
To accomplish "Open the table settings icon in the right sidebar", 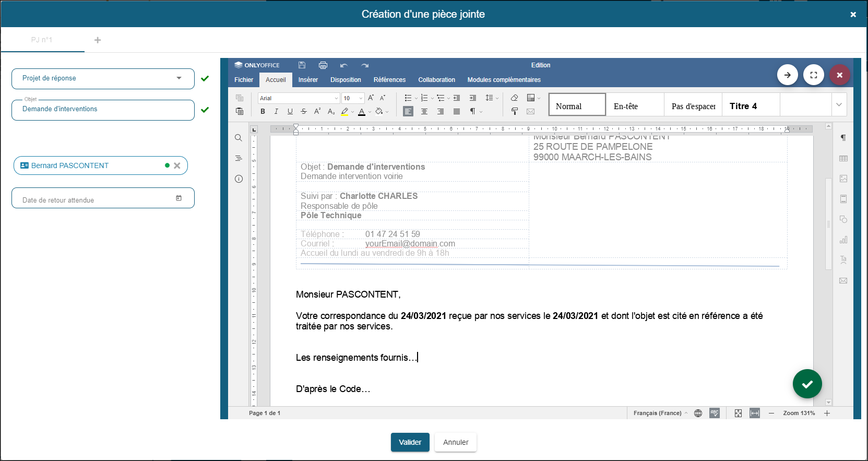I will tap(843, 158).
